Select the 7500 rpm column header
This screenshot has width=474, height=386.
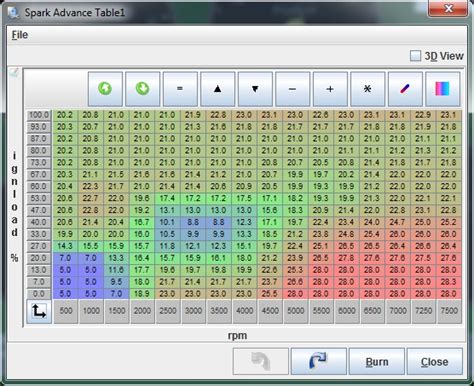click(x=449, y=311)
